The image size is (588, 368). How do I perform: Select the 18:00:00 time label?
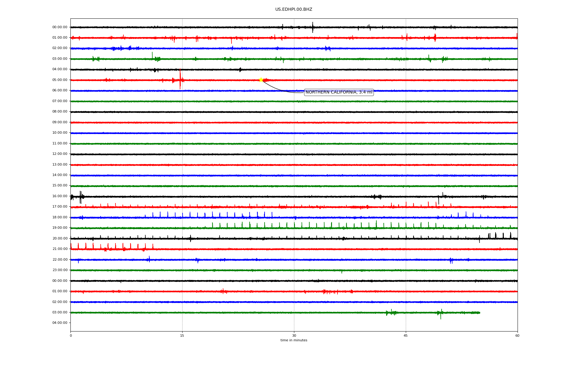point(60,217)
